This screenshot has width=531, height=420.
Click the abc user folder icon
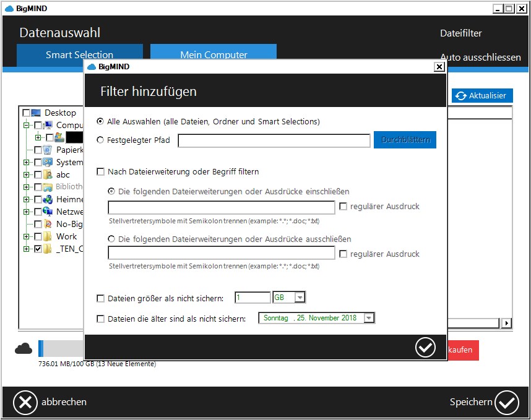click(x=48, y=174)
